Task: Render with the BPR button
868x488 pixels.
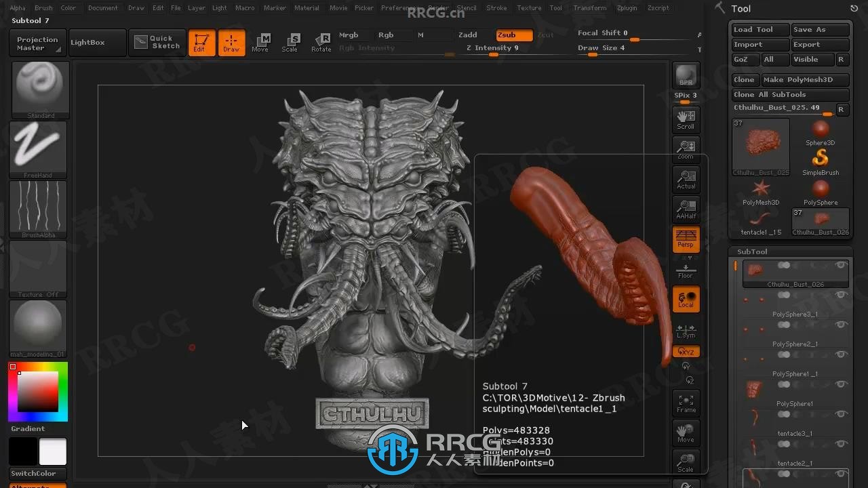Action: 686,75
